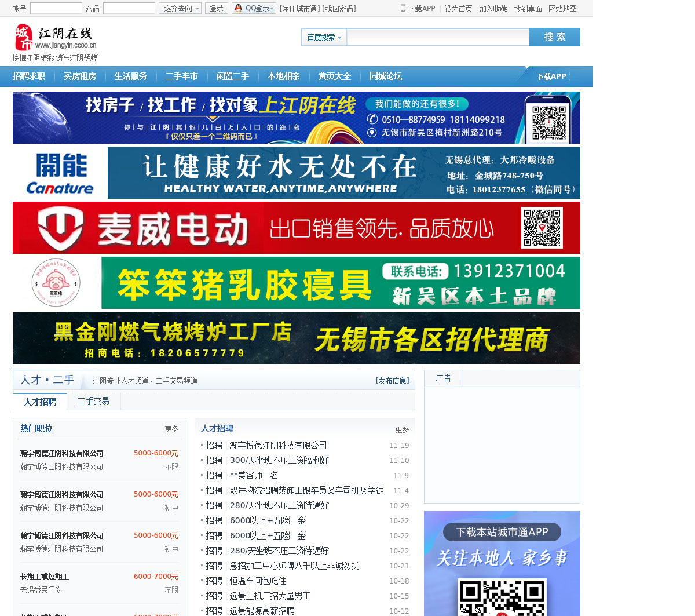This screenshot has height=616, width=695.
Task: Open 280/天坐班 listing dated 10-29
Action: pos(279,505)
